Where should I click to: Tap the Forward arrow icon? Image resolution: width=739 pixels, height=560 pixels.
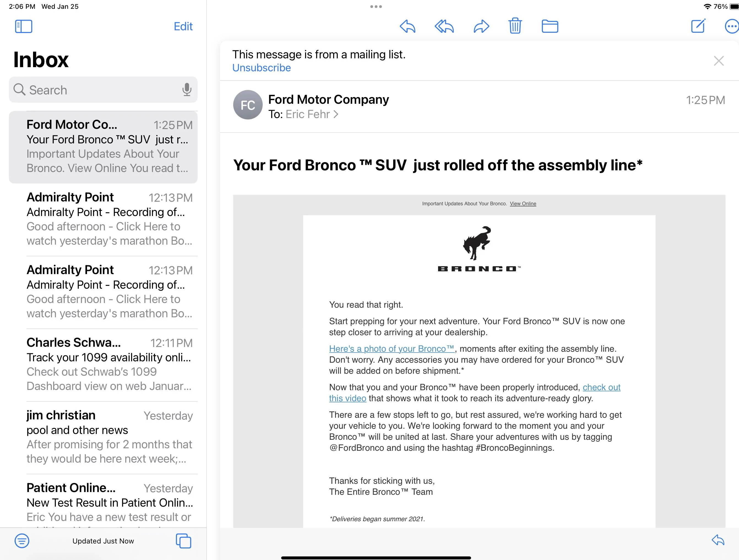[481, 26]
